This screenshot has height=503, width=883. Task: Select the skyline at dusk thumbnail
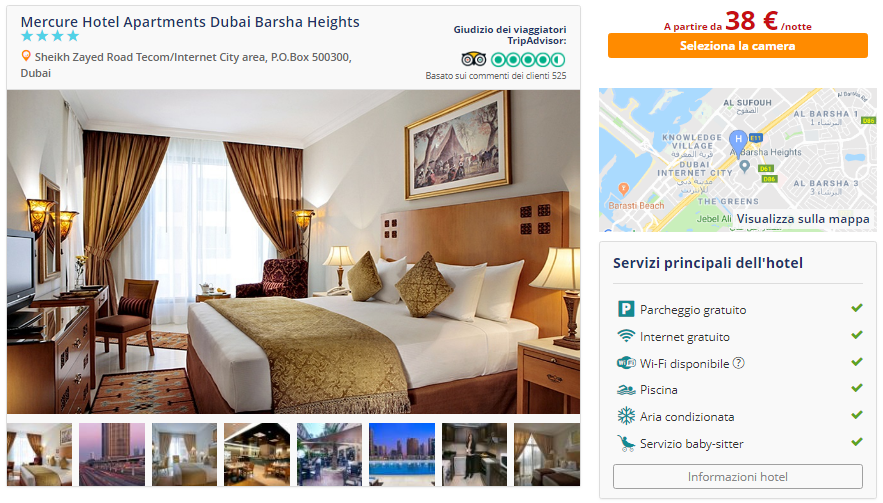[112, 455]
